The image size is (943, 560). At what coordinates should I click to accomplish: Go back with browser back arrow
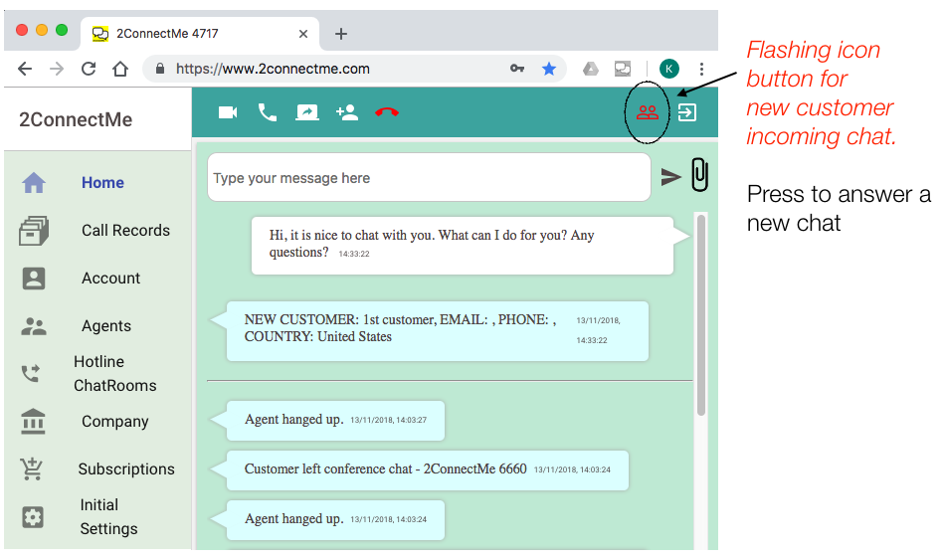[x=25, y=69]
